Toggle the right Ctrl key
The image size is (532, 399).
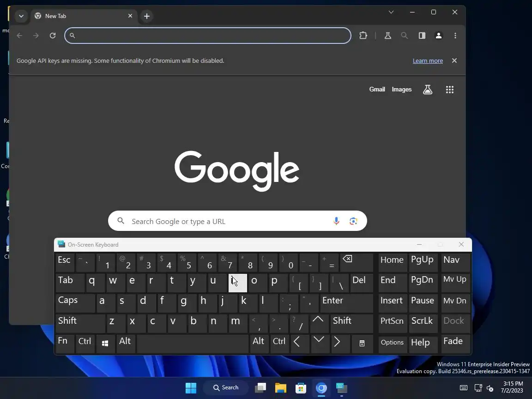pyautogui.click(x=279, y=344)
